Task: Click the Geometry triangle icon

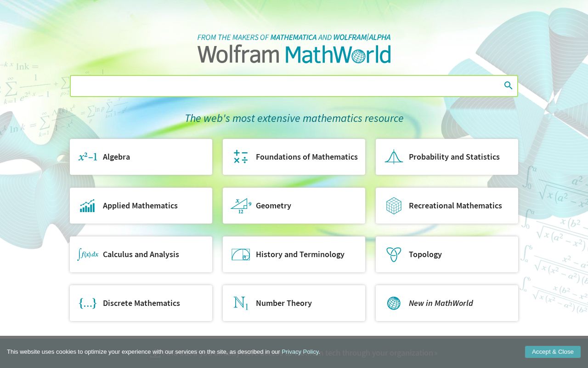Action: coord(240,206)
